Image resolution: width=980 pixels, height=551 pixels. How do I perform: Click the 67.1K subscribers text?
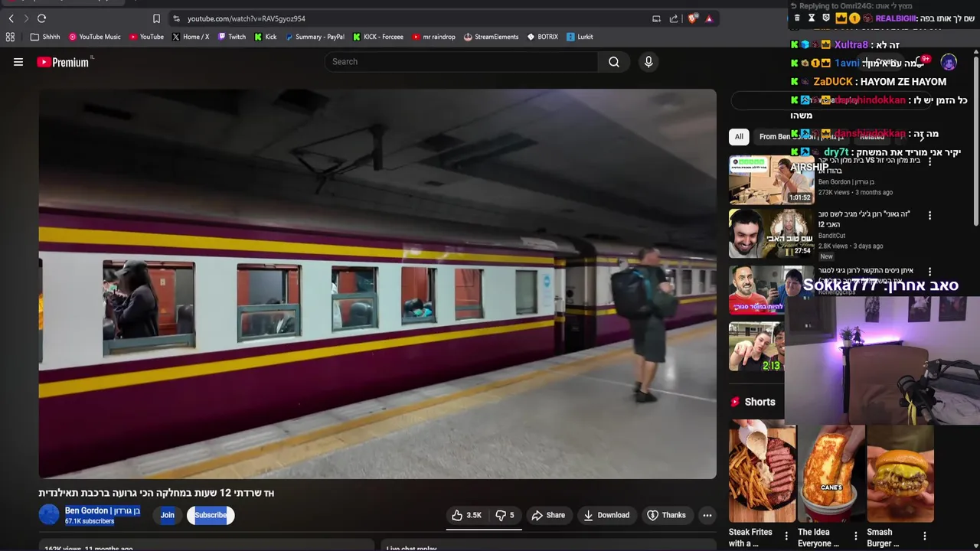pyautogui.click(x=90, y=521)
